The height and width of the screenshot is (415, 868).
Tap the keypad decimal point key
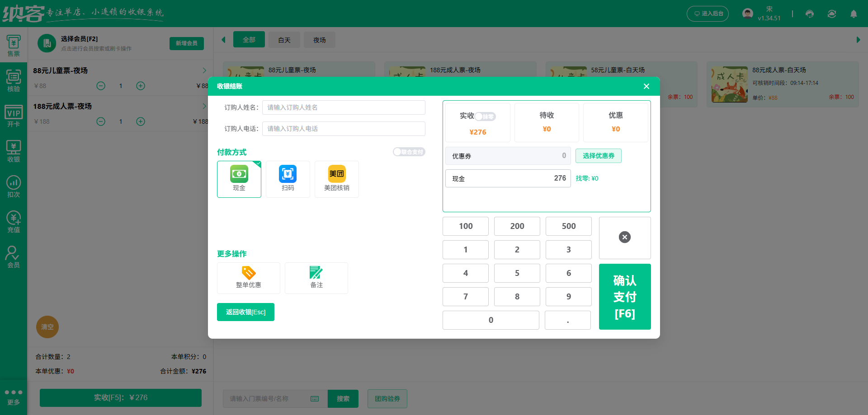[x=568, y=320]
